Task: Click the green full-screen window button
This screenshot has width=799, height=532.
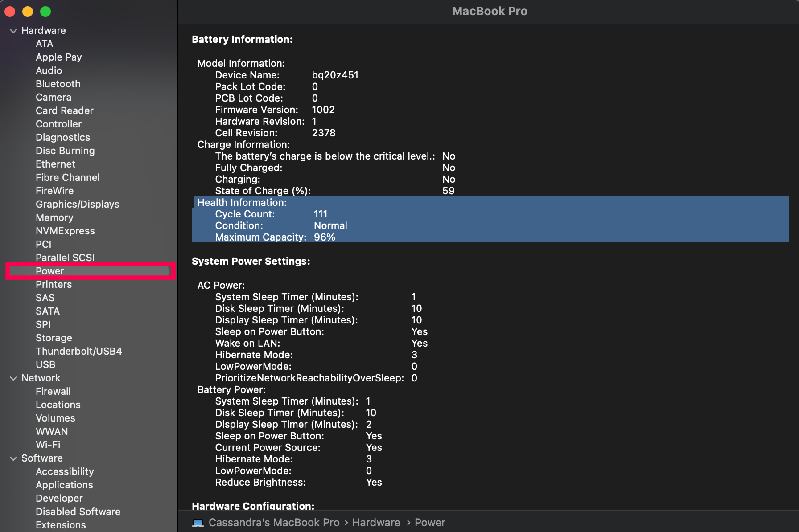Action: click(45, 12)
